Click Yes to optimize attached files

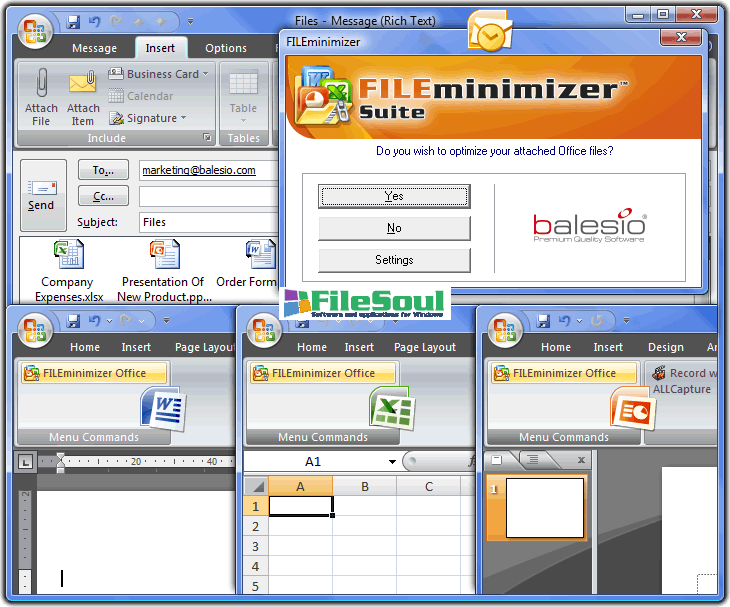(x=394, y=197)
